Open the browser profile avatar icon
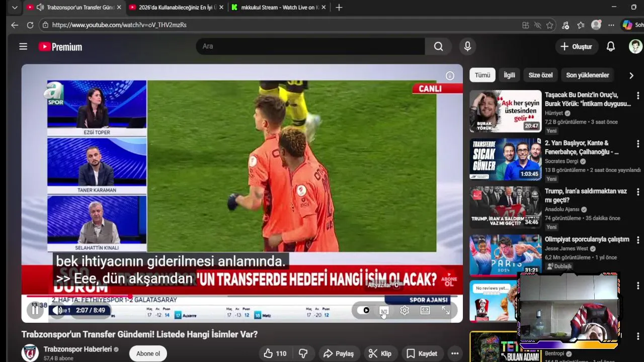The image size is (644, 362). click(x=596, y=25)
